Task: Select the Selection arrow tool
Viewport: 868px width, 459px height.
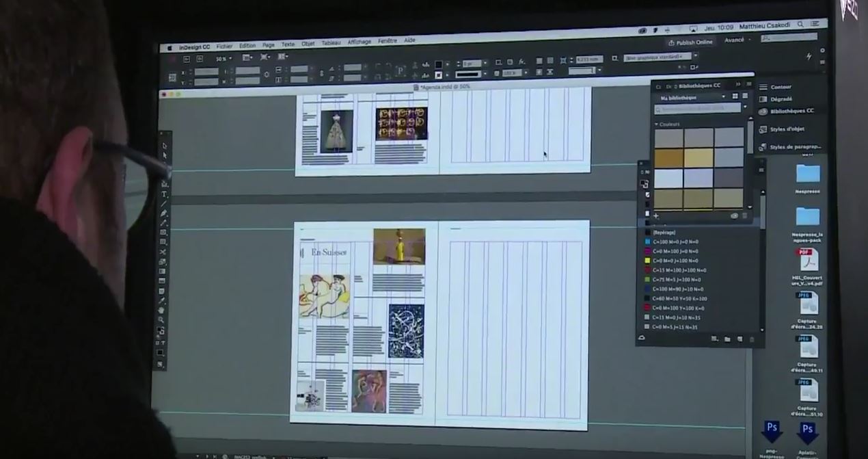Action: [164, 146]
